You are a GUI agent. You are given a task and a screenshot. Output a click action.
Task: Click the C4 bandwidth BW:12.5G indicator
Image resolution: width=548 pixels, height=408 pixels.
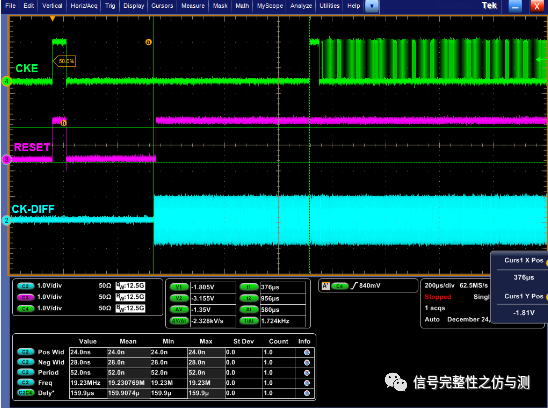[130, 308]
